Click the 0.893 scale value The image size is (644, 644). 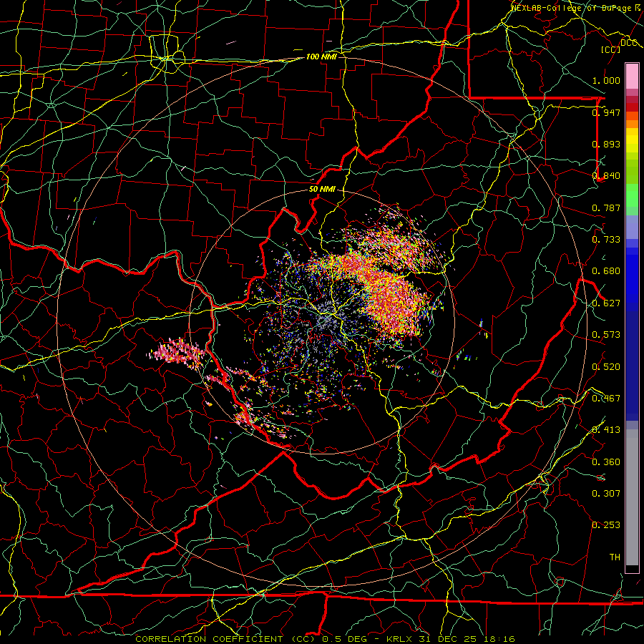(x=606, y=144)
